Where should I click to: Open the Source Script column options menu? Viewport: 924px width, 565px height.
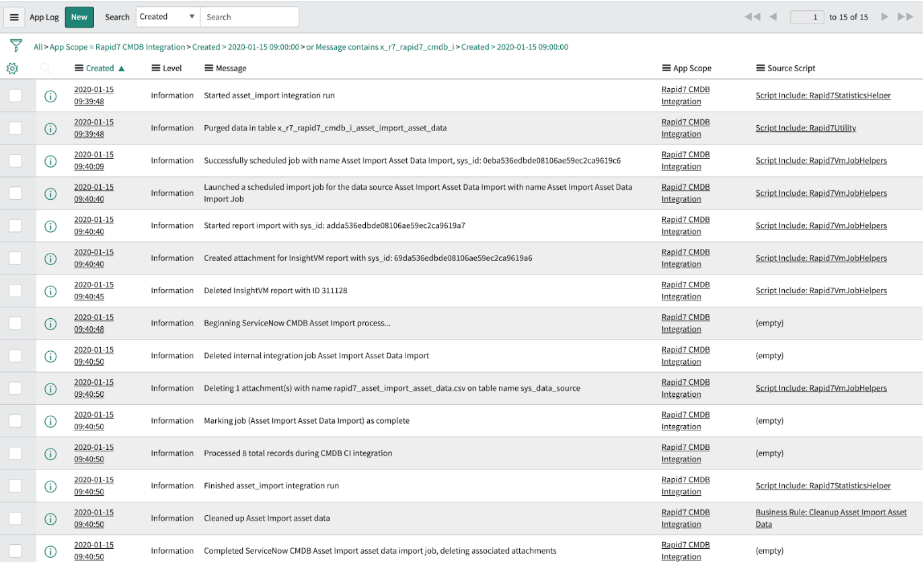click(760, 68)
